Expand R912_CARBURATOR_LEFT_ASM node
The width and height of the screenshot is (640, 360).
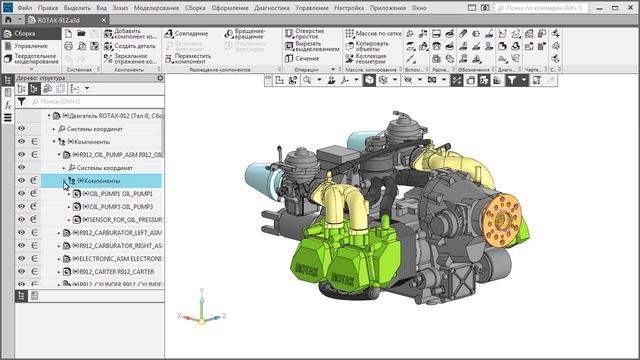point(59,233)
